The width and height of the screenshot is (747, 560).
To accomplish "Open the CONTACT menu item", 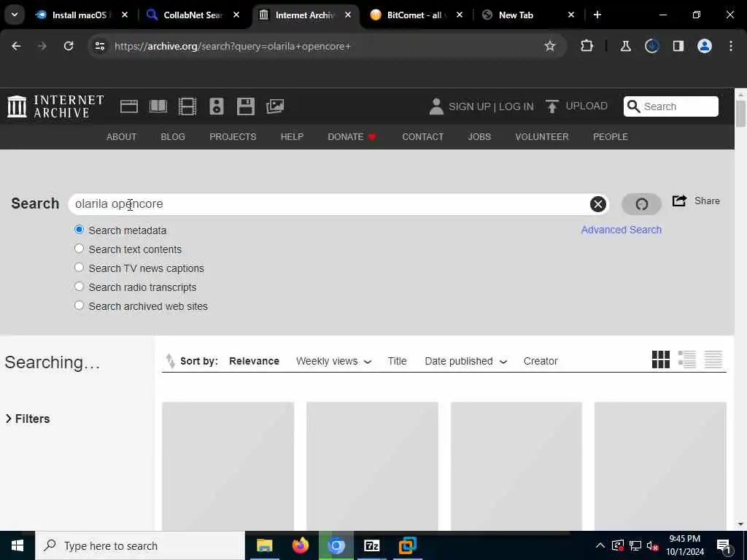I will 422,136.
